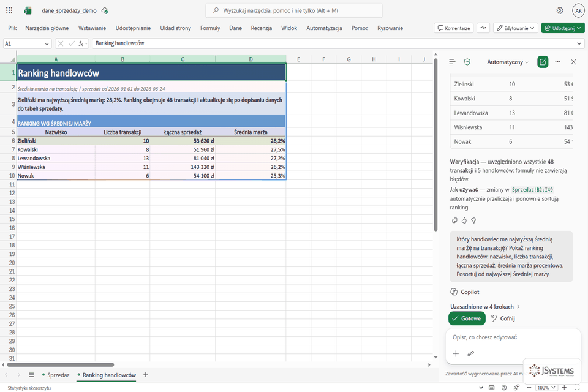Image resolution: width=588 pixels, height=392 pixels.
Task: Zoom in with plus icon
Action: click(x=564, y=388)
